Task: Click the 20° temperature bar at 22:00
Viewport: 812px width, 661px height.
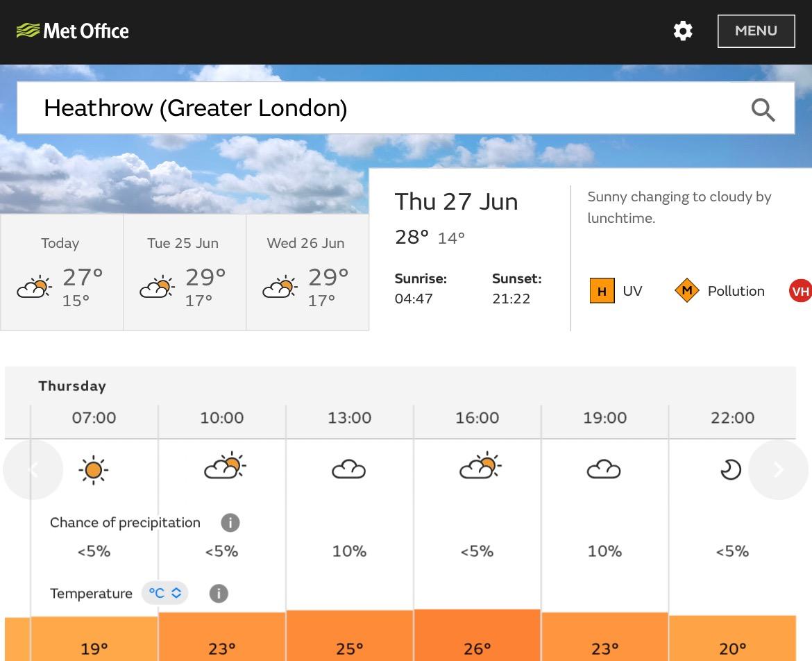Action: (733, 638)
